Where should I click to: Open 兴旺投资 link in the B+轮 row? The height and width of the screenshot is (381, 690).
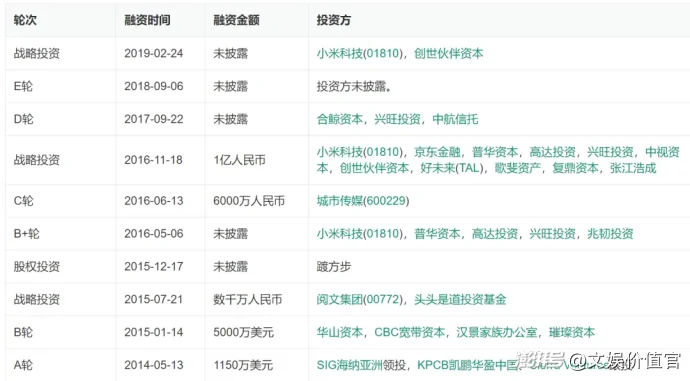[552, 234]
